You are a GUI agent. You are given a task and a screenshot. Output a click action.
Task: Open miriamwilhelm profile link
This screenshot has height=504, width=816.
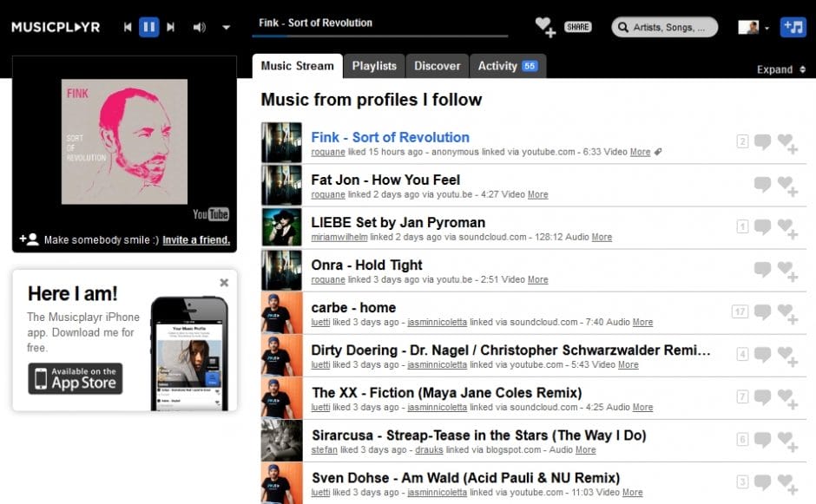[x=339, y=237]
